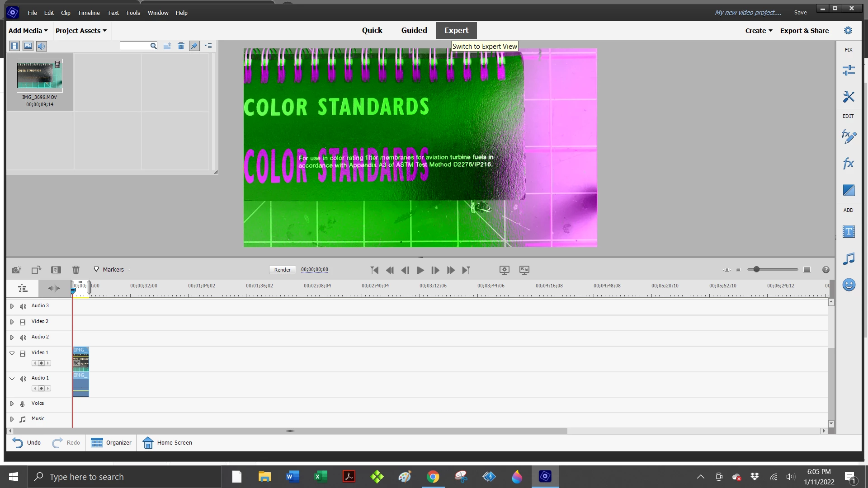868x488 pixels.
Task: Open the fx Effects panel
Action: point(849,163)
